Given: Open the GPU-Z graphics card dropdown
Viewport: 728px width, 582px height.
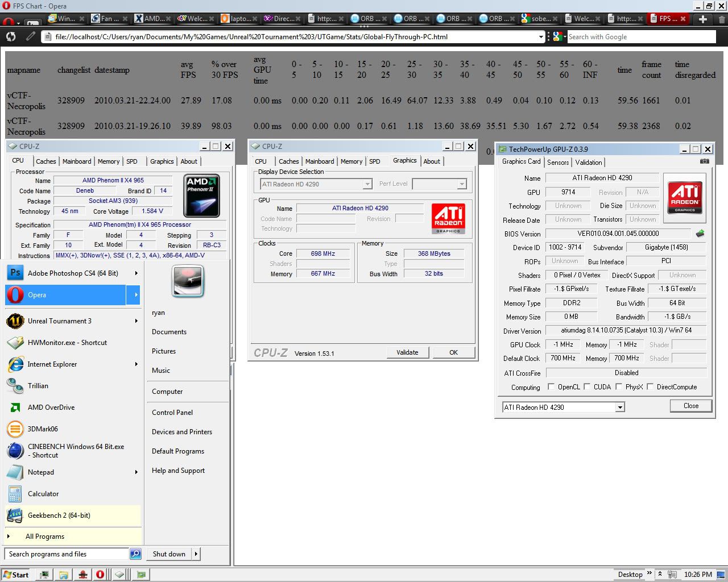Looking at the screenshot, I should 620,408.
